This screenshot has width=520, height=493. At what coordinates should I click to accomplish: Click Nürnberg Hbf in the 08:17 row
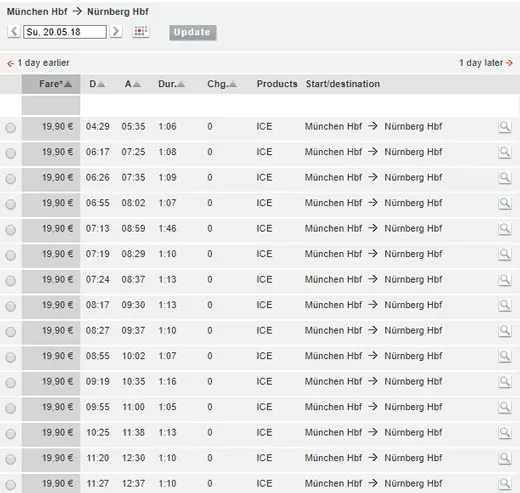[413, 305]
